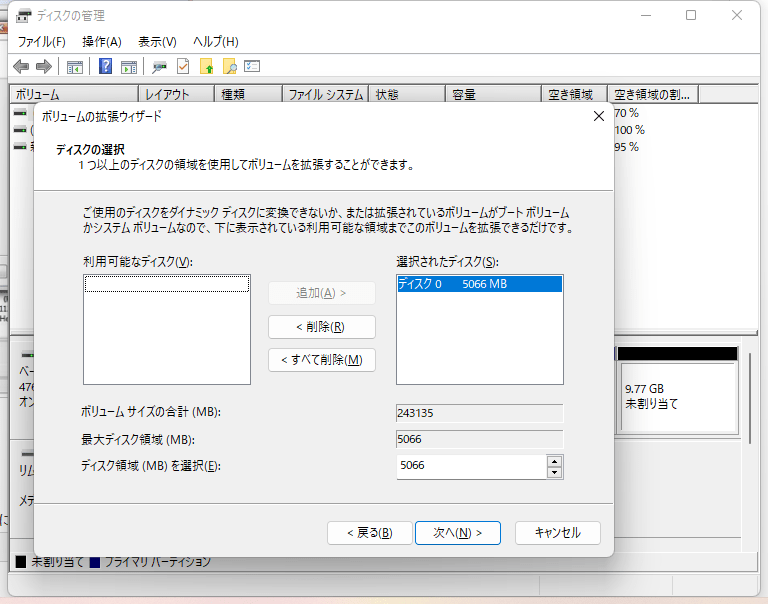
Task: Open the ファイル(F) menu
Action: (41, 42)
